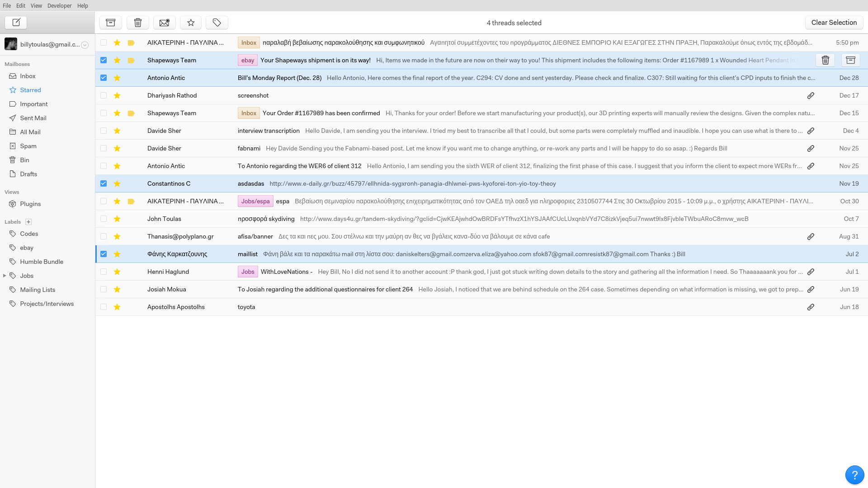Unstar the Dhariyash Rathod screenshot email
Image resolution: width=868 pixels, height=488 pixels.
pyautogui.click(x=117, y=95)
